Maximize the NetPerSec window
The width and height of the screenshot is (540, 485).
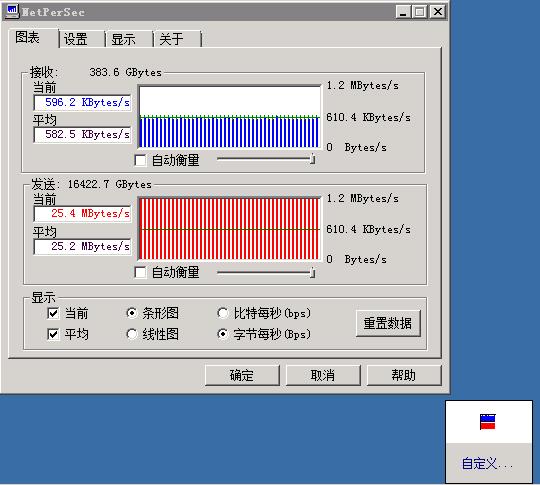coord(419,12)
